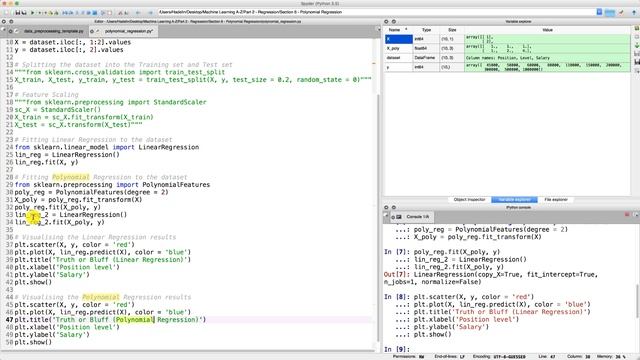Click line 26 lin_reg.fit(X, y)
Viewport: 640px width, 360px height.
click(46, 162)
